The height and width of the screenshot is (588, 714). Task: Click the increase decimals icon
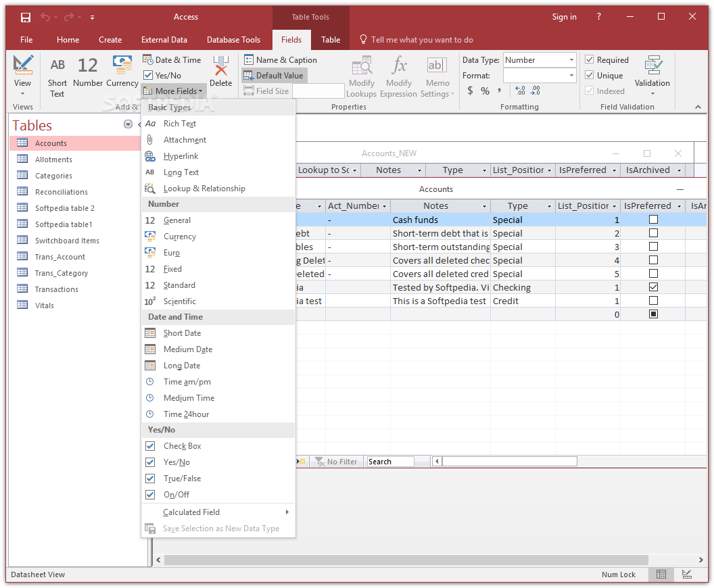[x=520, y=91]
